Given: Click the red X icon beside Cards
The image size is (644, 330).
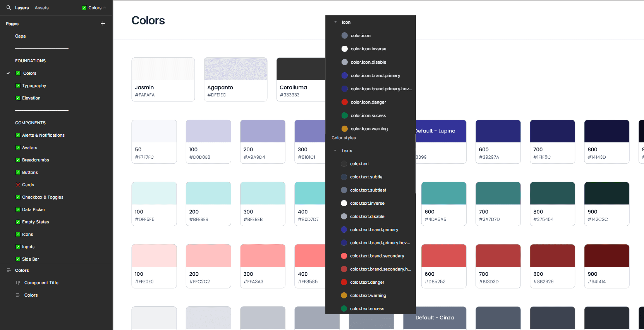Looking at the screenshot, I should coord(18,185).
